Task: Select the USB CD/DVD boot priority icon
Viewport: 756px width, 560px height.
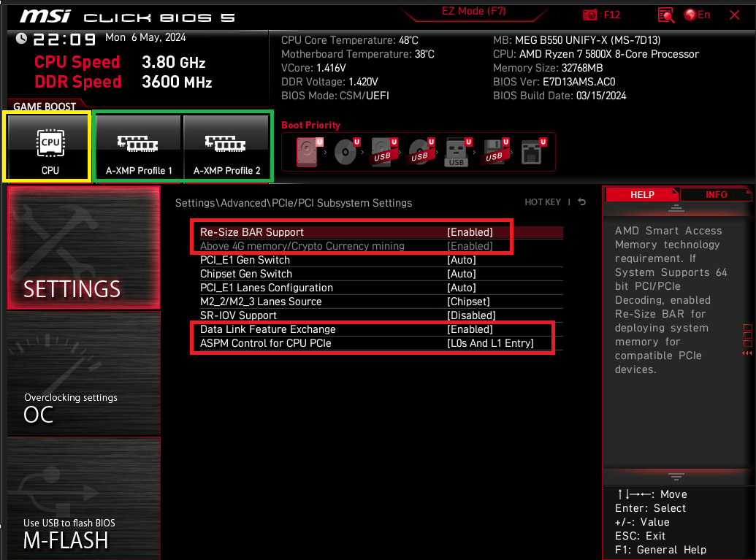Action: [421, 152]
